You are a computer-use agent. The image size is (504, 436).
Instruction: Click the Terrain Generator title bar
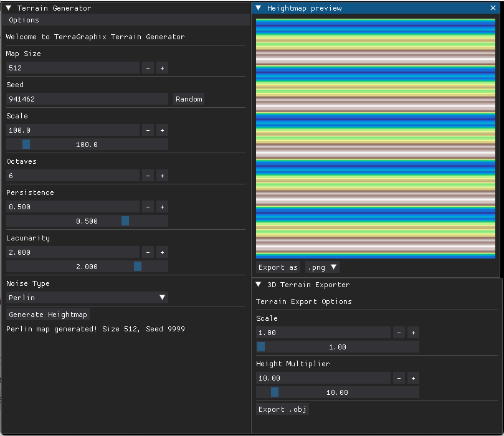pos(125,8)
